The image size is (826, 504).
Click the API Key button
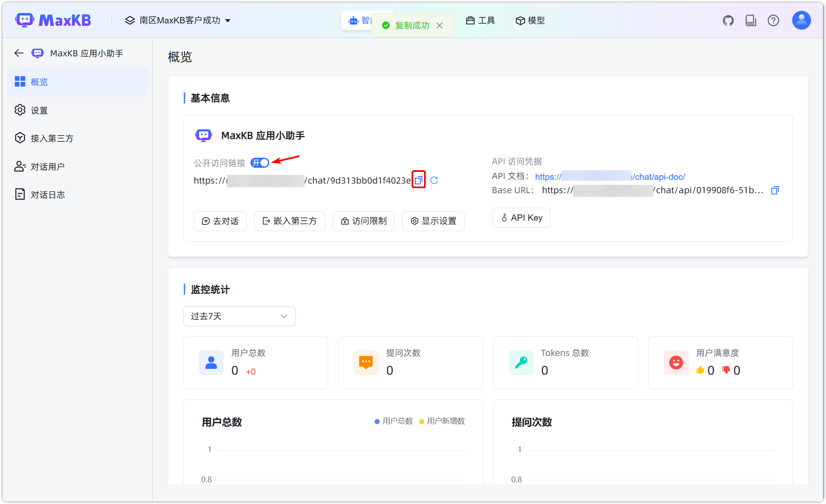coord(521,217)
